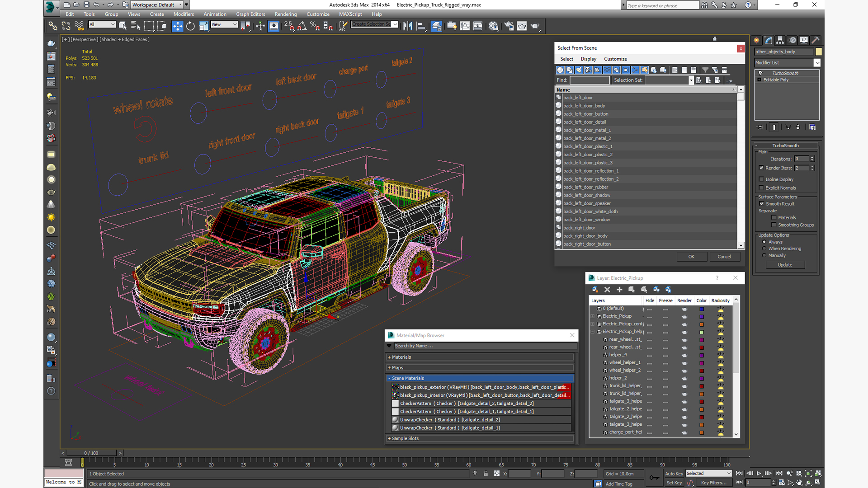Select the Select and Move tool
The image size is (868, 488).
[x=177, y=26]
